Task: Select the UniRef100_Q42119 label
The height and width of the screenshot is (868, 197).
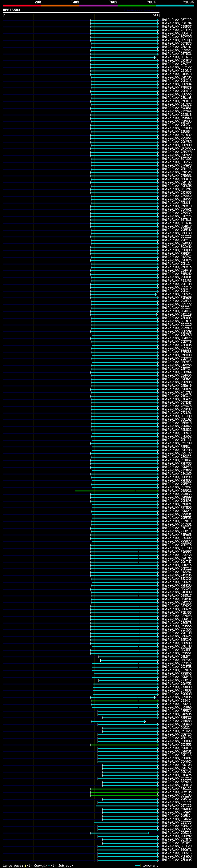Action: point(177,314)
